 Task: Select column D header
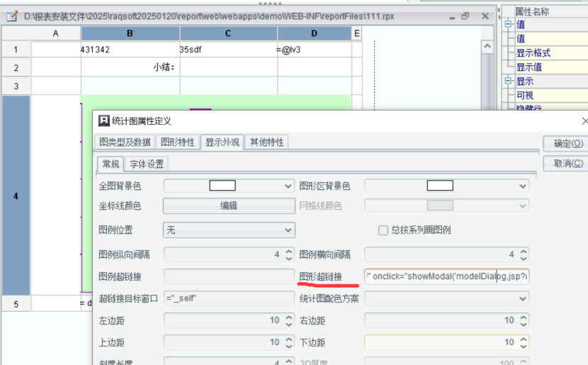(x=315, y=33)
